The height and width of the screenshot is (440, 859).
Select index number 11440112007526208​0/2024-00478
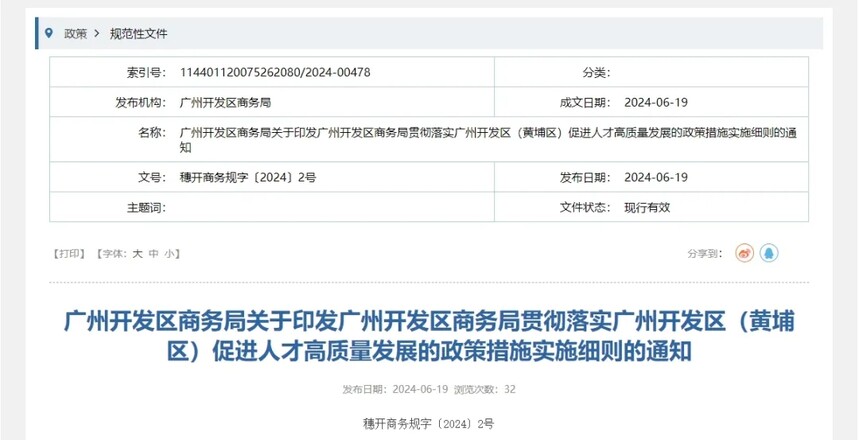[x=275, y=72]
